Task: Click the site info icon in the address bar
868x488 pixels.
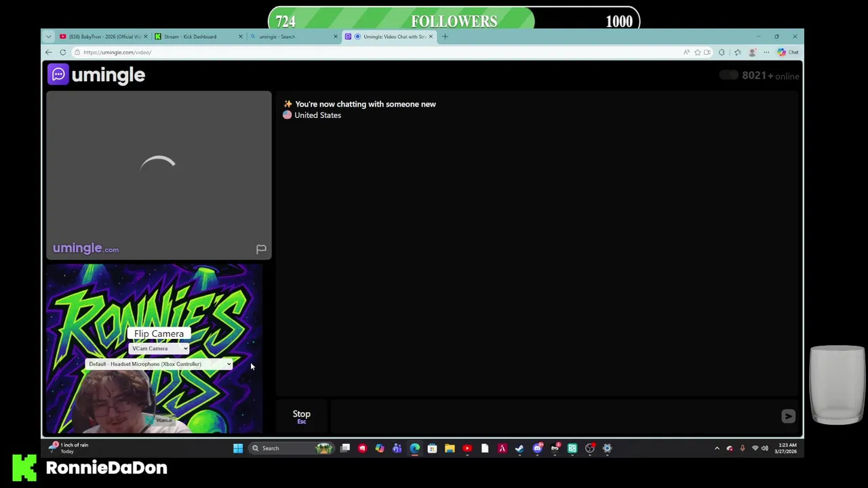Action: tap(77, 52)
